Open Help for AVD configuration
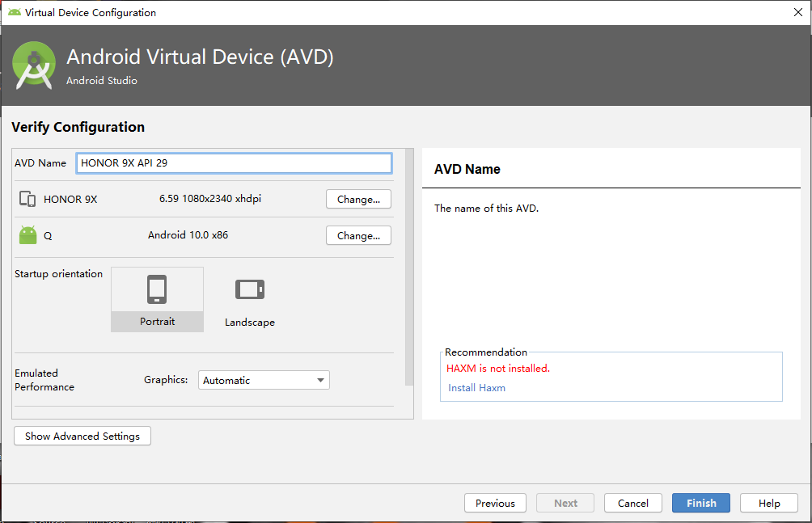 (769, 503)
